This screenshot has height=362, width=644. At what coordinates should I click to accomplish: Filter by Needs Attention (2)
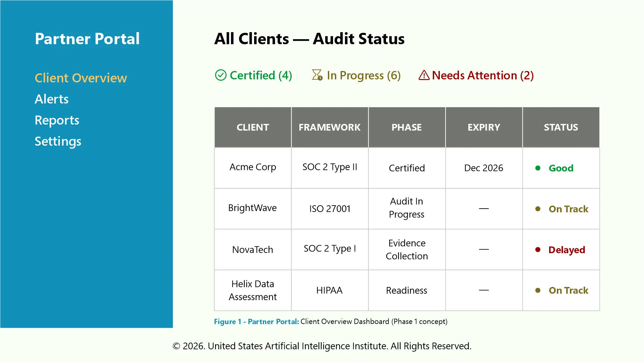tap(476, 75)
